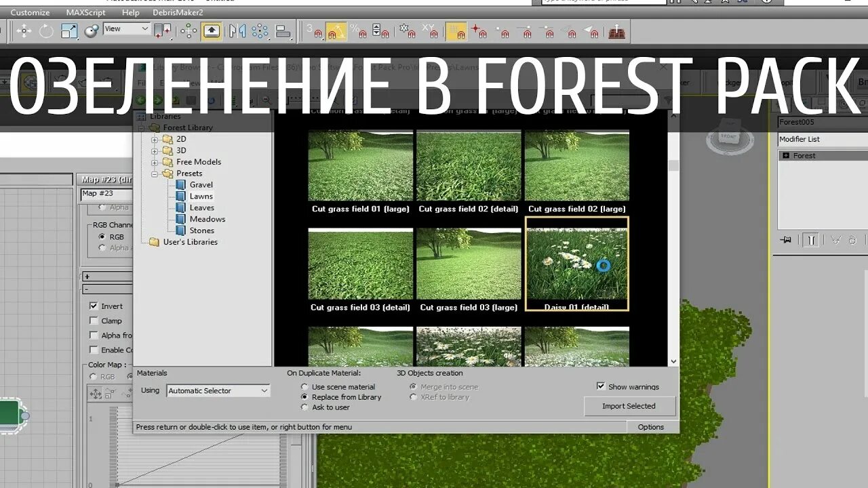Select the Ask to user radio button
Viewport: 868px width, 488px height.
[304, 407]
